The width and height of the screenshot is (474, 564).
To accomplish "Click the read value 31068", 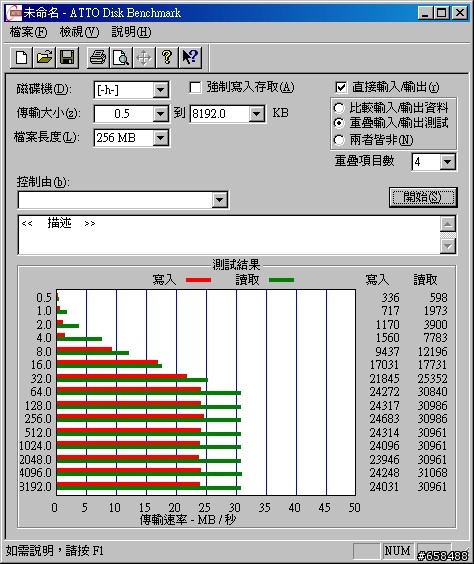I will pyautogui.click(x=433, y=473).
